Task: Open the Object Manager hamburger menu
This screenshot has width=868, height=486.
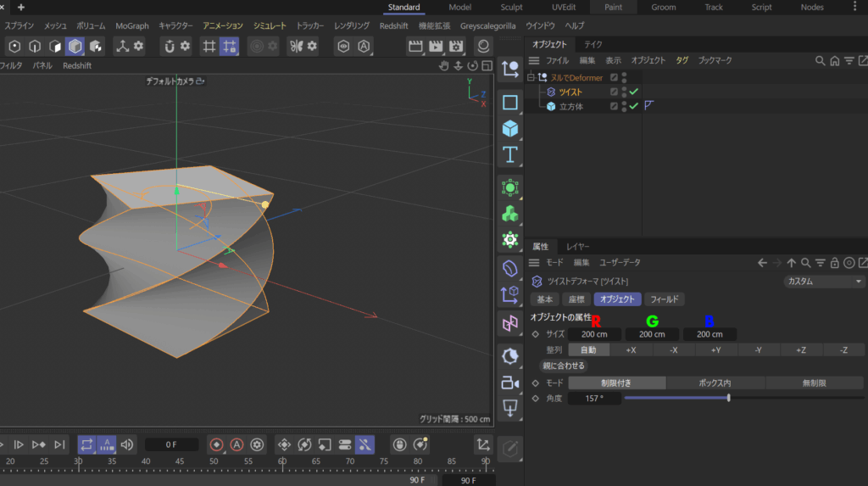Action: [534, 61]
